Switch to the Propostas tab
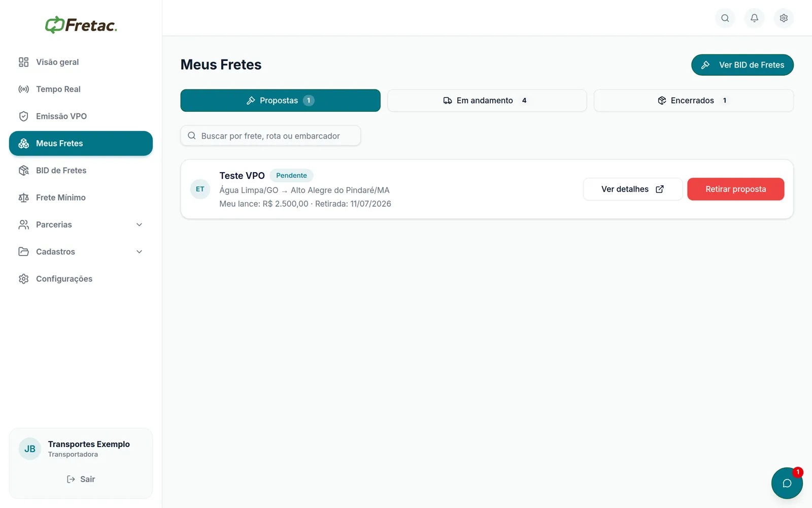The image size is (812, 508). click(281, 101)
